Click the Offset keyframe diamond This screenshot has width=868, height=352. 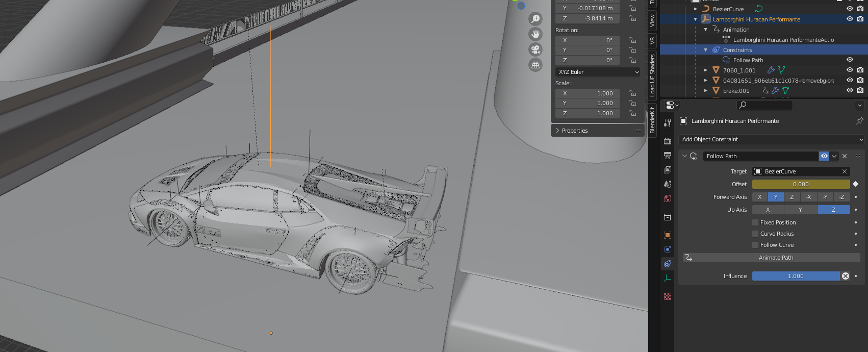(x=856, y=184)
